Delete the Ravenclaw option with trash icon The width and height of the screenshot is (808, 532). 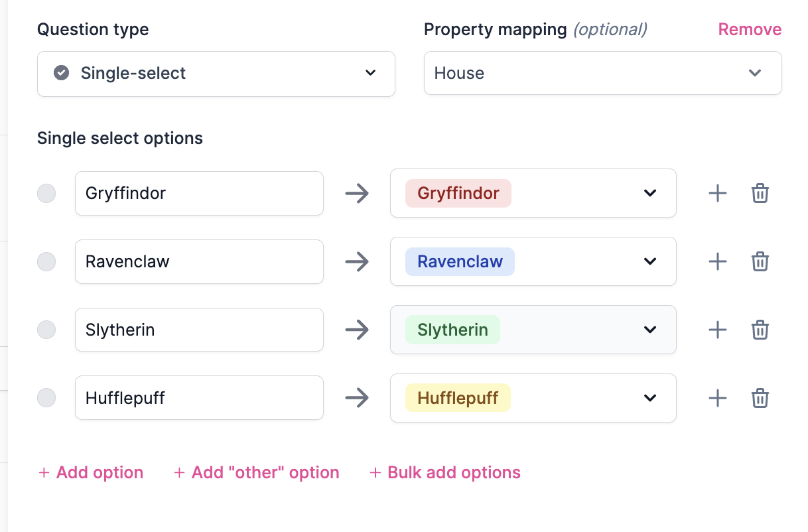760,262
